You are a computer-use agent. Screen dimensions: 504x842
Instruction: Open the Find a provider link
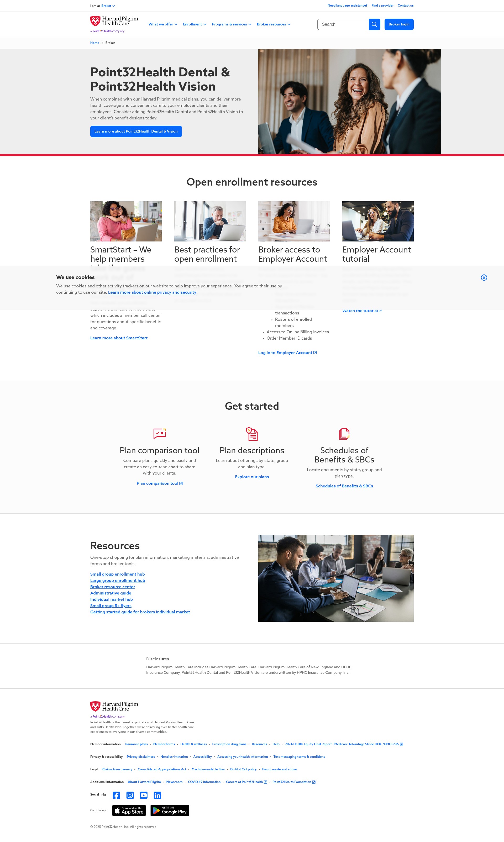click(382, 6)
